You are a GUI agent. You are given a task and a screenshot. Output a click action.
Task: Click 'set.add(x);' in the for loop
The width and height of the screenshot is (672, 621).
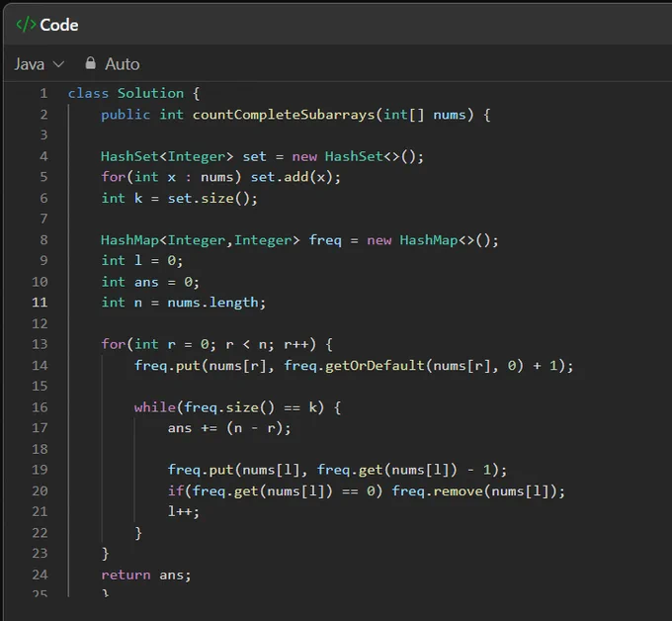pyautogui.click(x=295, y=177)
